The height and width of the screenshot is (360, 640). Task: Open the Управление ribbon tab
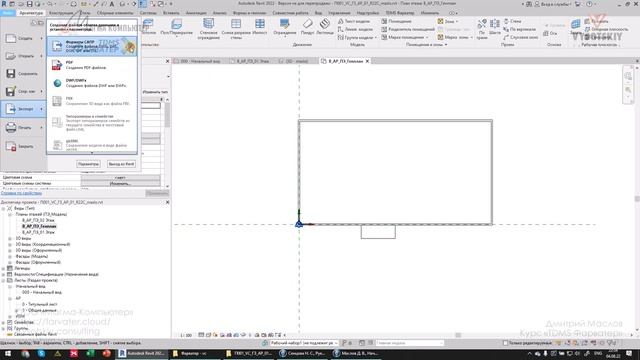click(x=339, y=13)
